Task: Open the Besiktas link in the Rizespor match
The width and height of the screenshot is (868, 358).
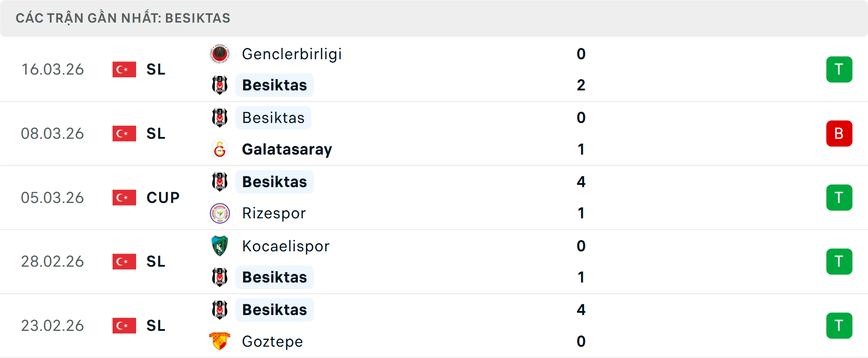Action: [274, 182]
